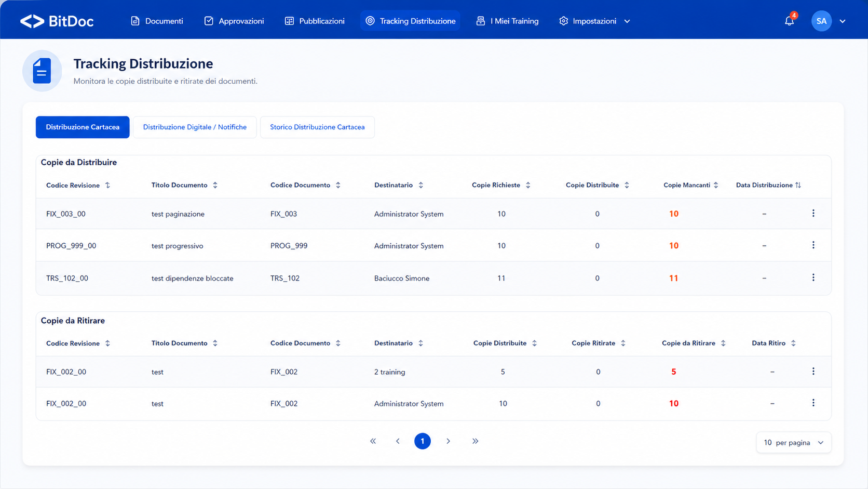Go to Tracking Distribuzione
The height and width of the screenshot is (489, 868).
pos(410,21)
